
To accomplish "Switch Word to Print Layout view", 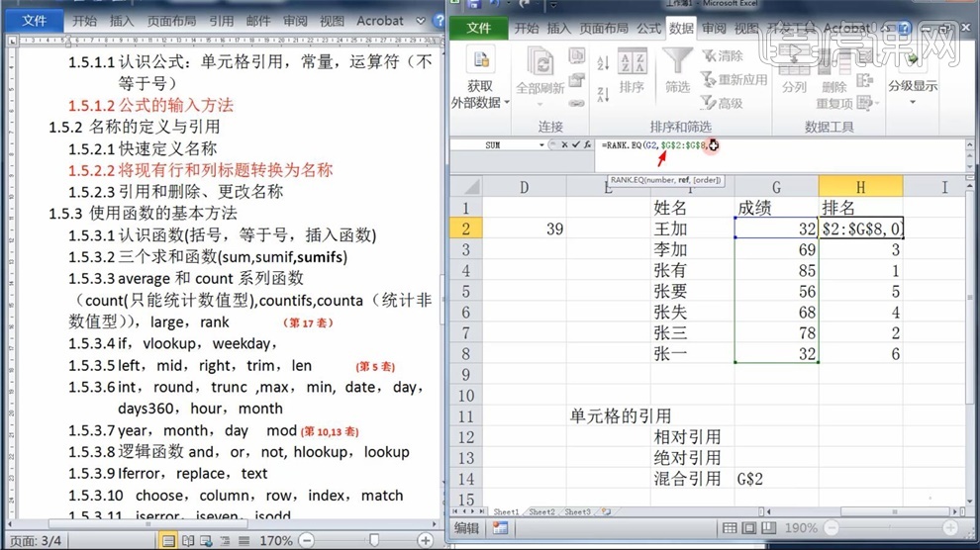I will click(x=168, y=541).
